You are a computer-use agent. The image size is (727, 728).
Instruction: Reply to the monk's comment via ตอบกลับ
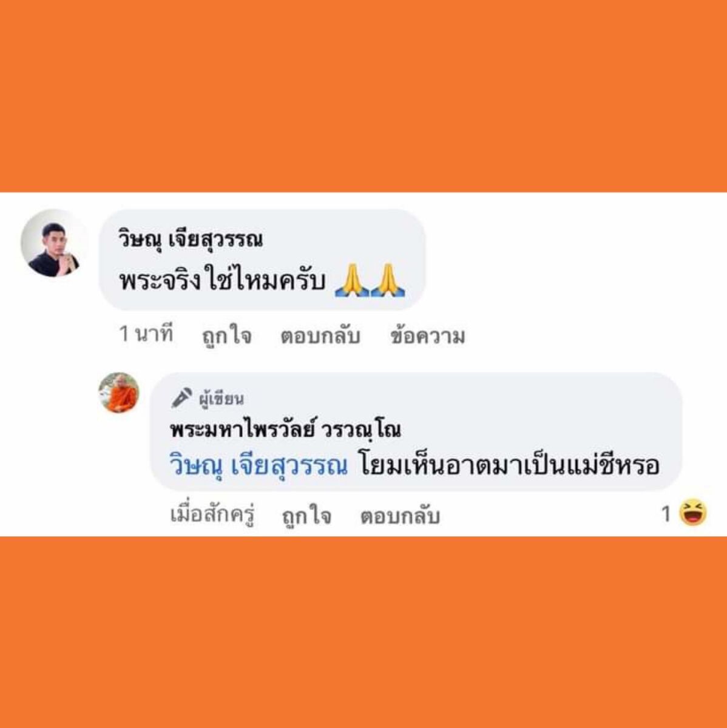pyautogui.click(x=400, y=516)
